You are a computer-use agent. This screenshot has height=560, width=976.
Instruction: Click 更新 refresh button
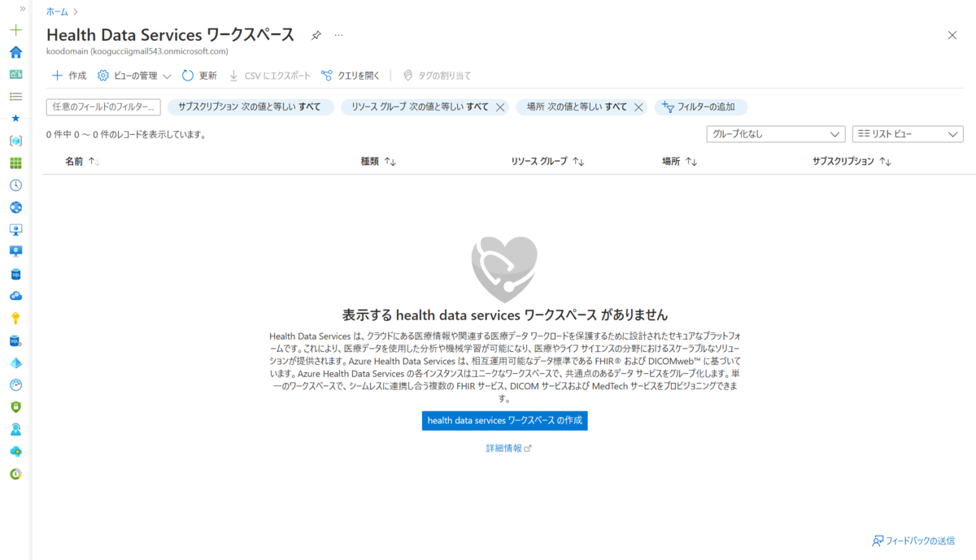(199, 76)
